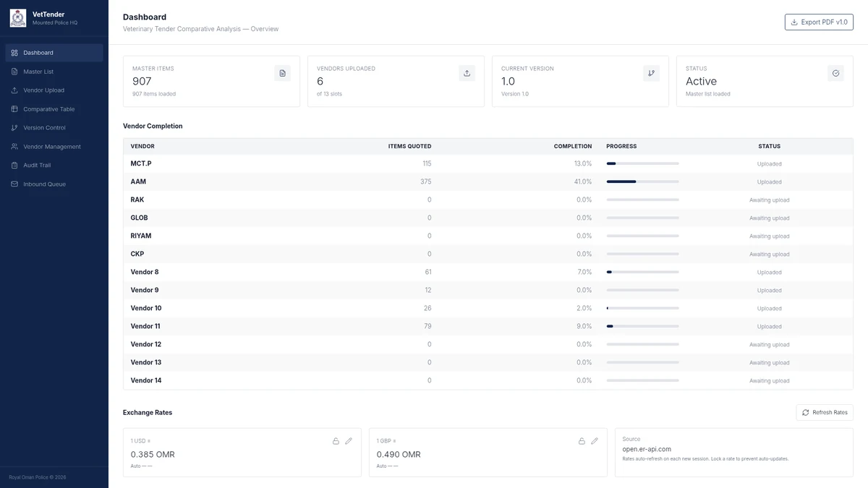Click the Comparative Table icon in sidebar
This screenshot has width=868, height=488.
(14, 109)
